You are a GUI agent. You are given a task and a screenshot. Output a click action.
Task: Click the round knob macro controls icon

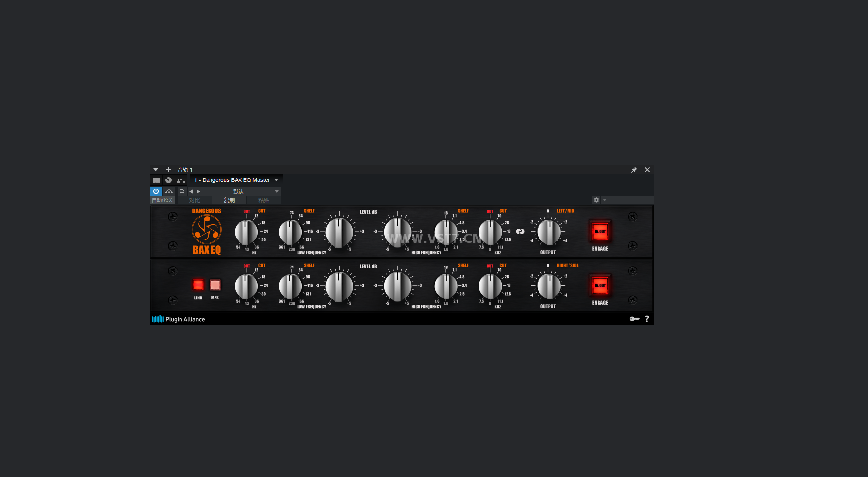[x=168, y=180]
